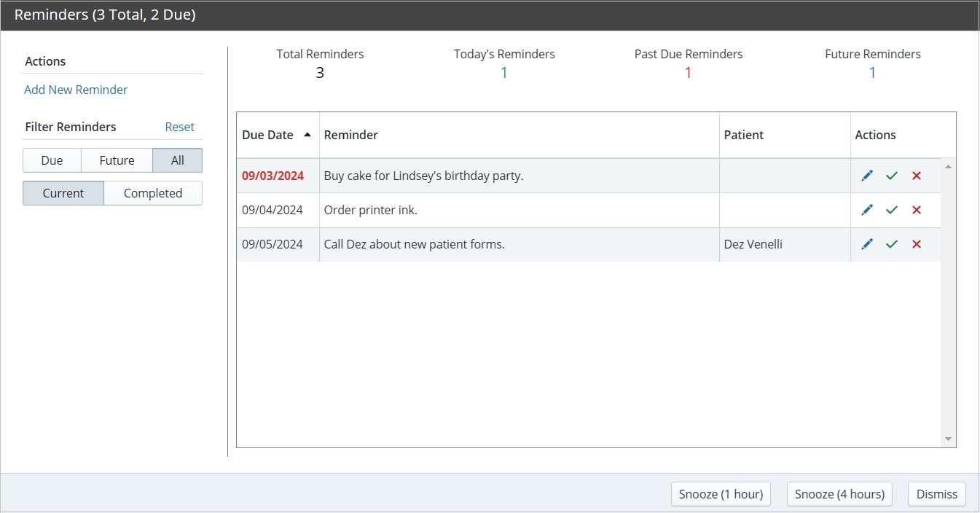This screenshot has width=980, height=513.
Task: Delete the Order printer ink reminder
Action: pyautogui.click(x=917, y=210)
